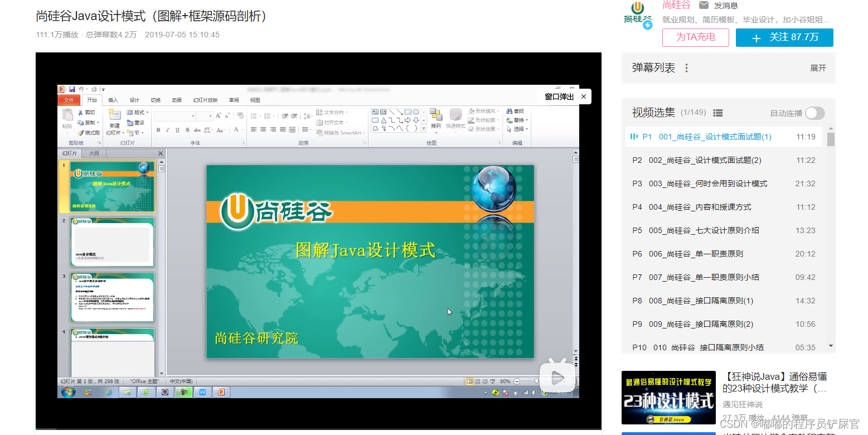Click the Slide Sorter view icon in status bar
Viewport: 868px width, 435px height.
click(x=477, y=381)
